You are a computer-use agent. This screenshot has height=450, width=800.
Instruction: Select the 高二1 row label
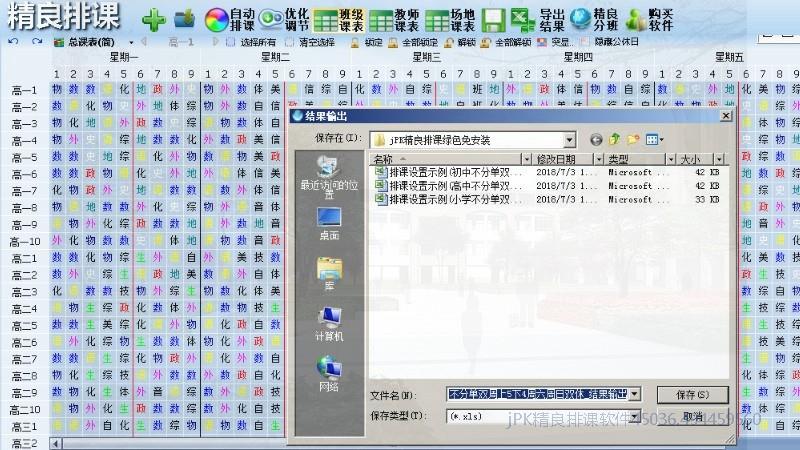point(24,258)
